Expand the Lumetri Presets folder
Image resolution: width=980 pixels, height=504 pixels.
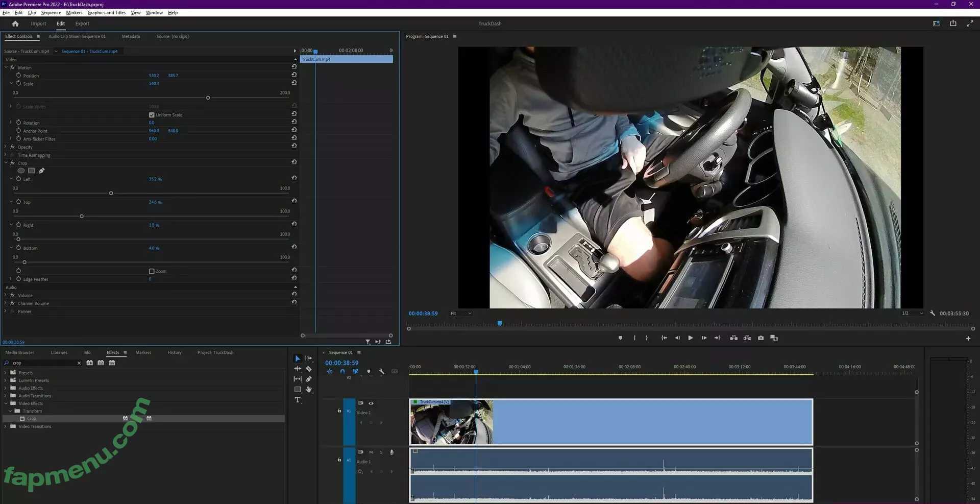pos(6,380)
